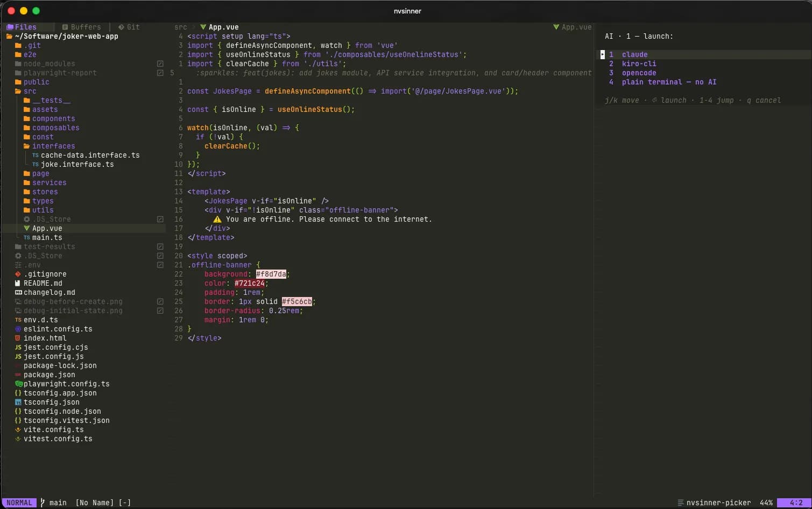The width and height of the screenshot is (812, 509).
Task: Switch to the Buffers tab
Action: 81,27
